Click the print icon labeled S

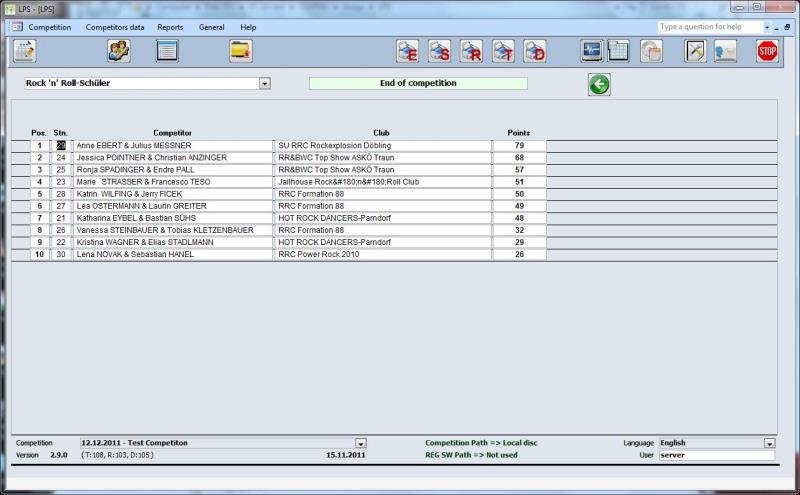coord(439,51)
